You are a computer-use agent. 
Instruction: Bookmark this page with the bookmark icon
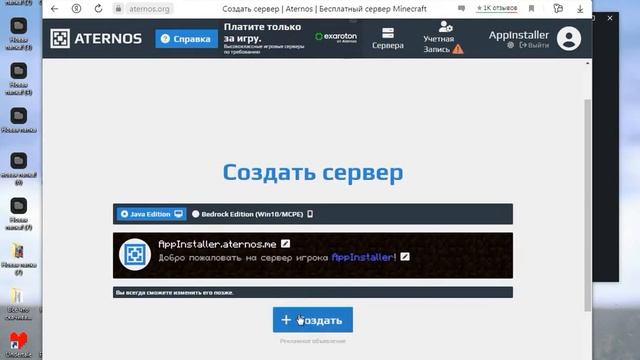531,9
